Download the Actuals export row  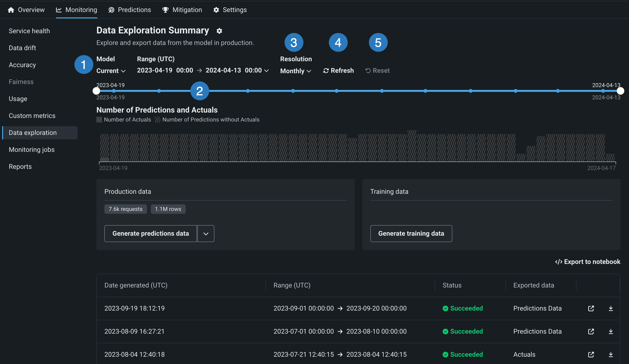click(611, 354)
